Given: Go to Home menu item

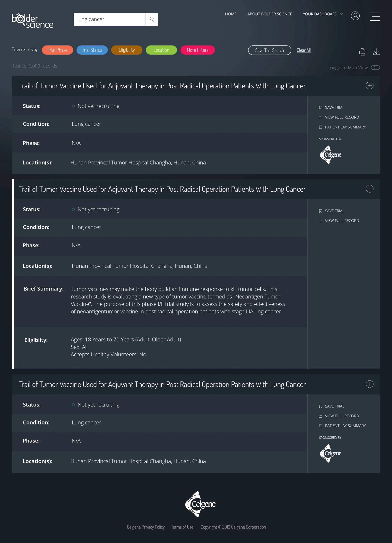Looking at the screenshot, I should coord(230,14).
